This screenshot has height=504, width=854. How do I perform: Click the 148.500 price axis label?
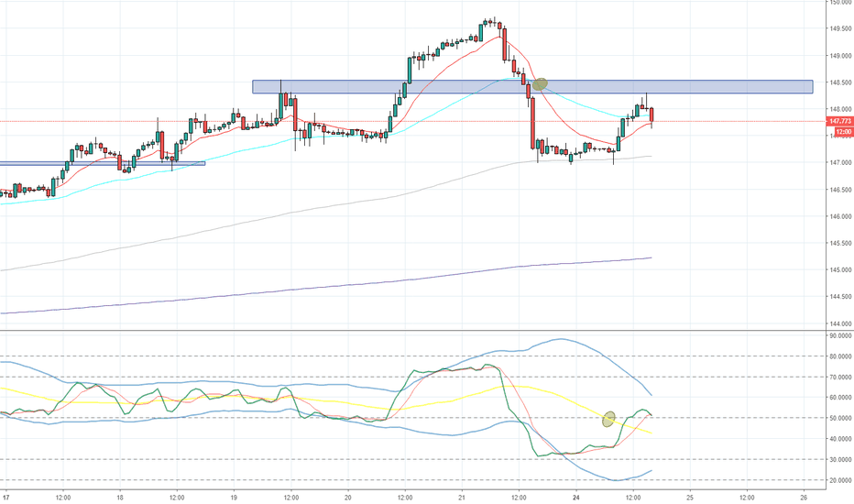click(840, 82)
